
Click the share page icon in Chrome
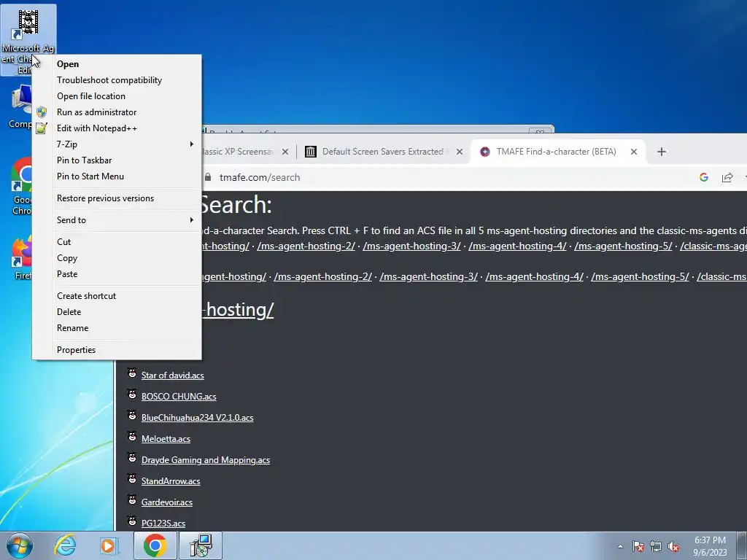[727, 177]
